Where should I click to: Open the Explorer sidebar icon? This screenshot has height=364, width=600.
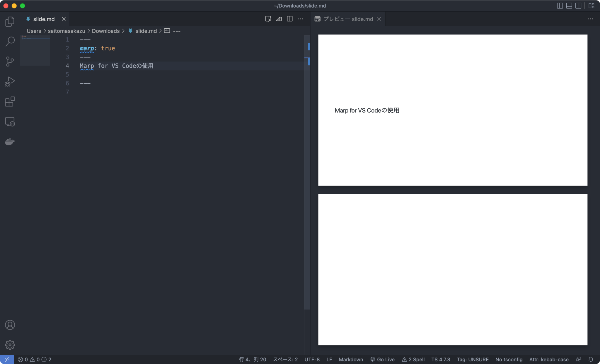pos(10,21)
